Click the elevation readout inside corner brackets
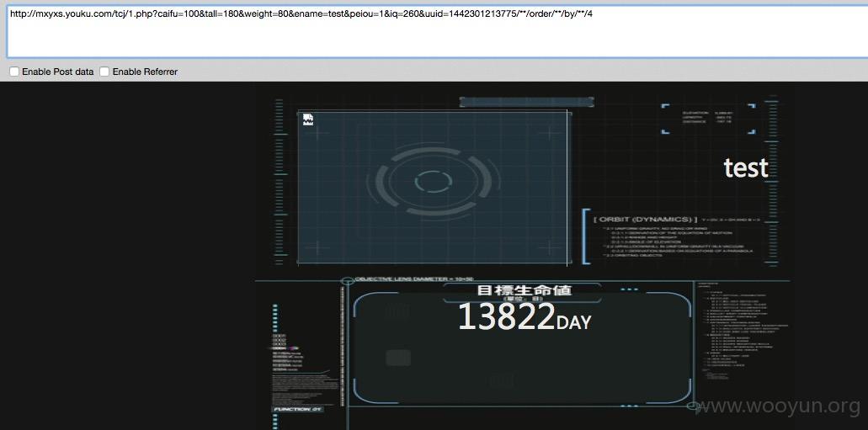 pos(708,117)
